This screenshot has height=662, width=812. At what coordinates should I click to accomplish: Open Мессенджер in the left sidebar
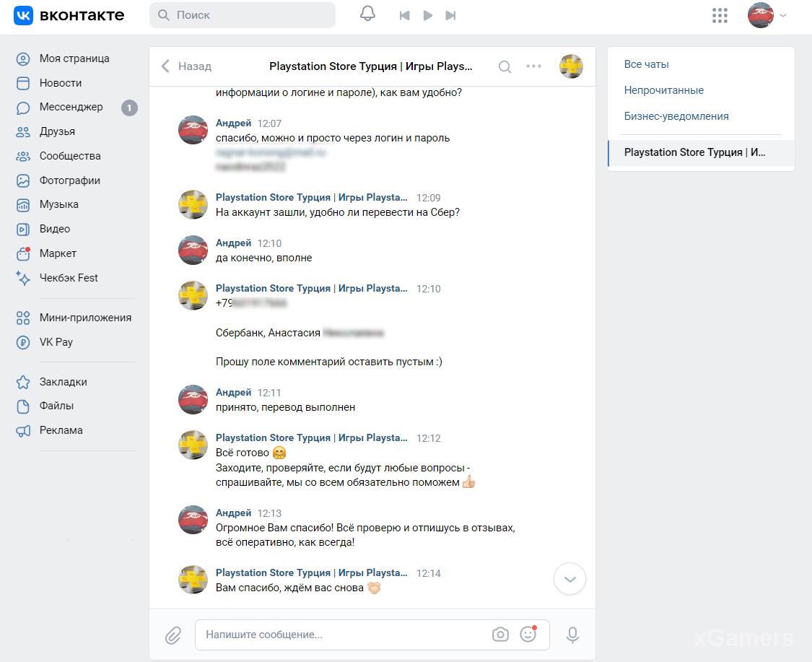[x=71, y=108]
